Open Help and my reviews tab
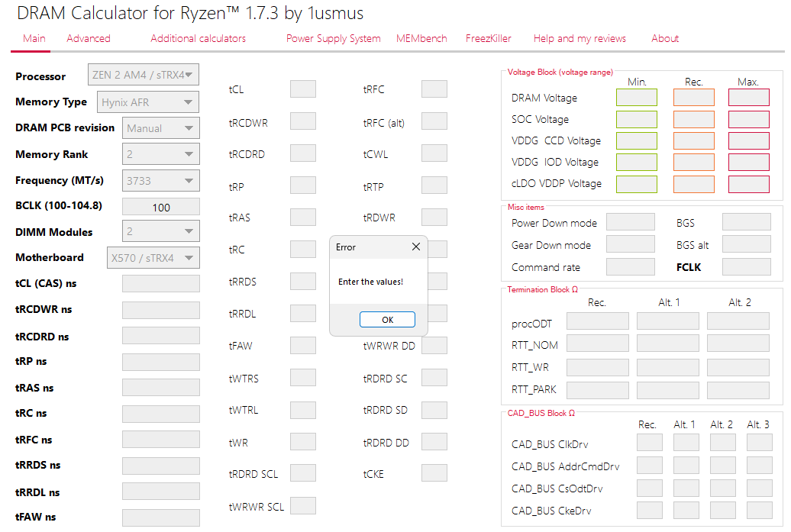This screenshot has height=532, width=791. point(580,38)
